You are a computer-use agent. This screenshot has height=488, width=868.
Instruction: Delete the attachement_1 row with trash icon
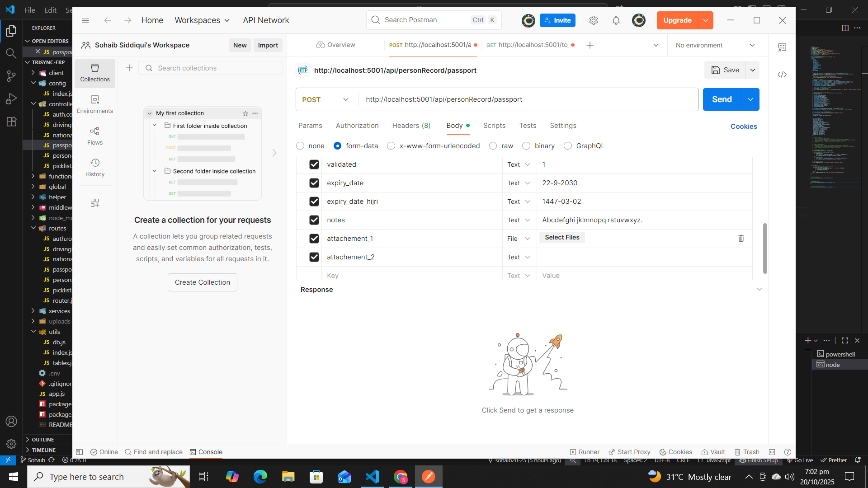[741, 239]
